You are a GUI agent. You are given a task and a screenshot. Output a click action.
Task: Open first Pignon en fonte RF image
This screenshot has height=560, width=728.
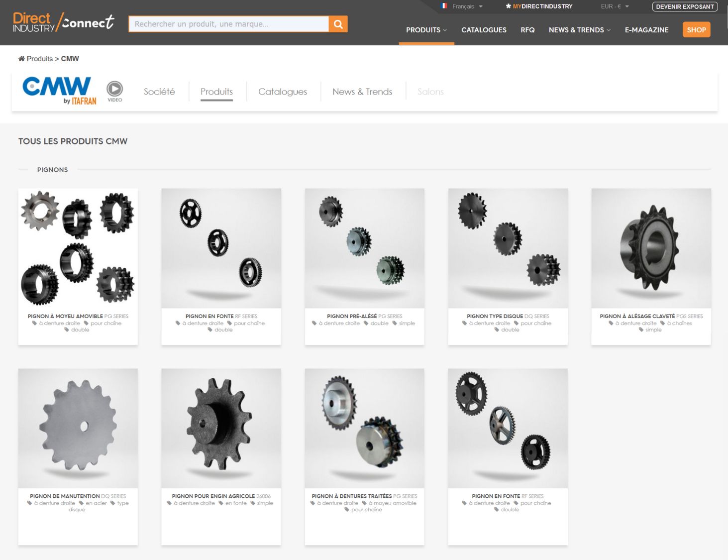(221, 248)
